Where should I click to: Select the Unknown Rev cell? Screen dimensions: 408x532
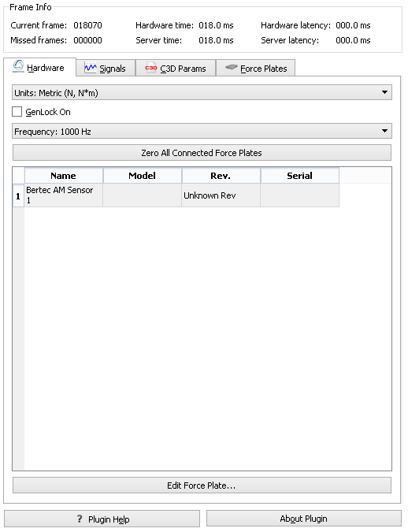(x=221, y=195)
